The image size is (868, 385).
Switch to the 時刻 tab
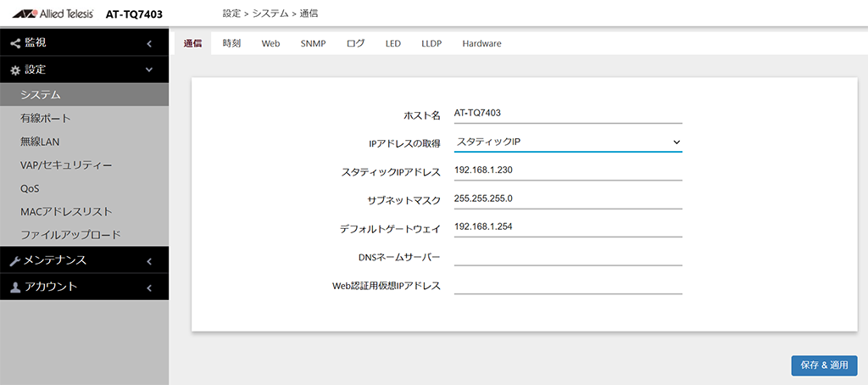(231, 43)
